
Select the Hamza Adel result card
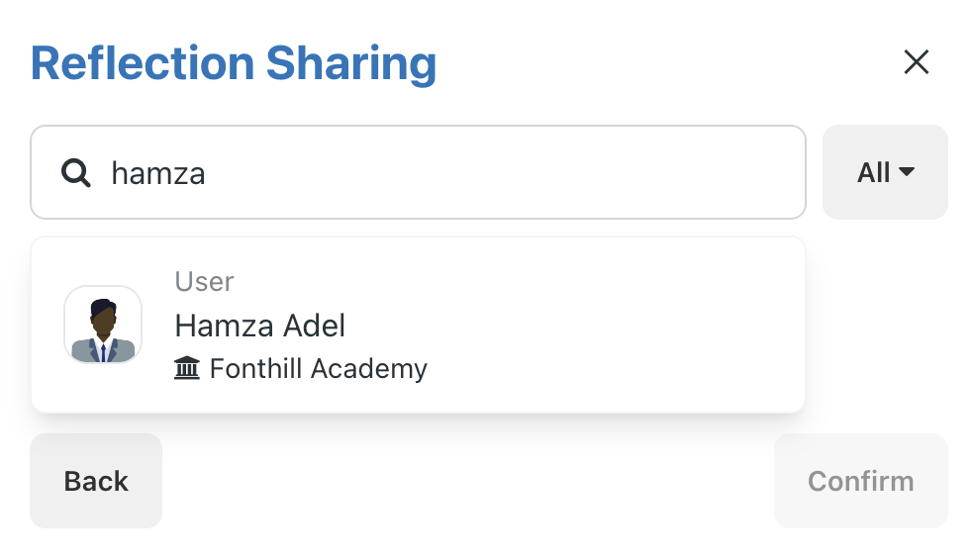(x=418, y=325)
